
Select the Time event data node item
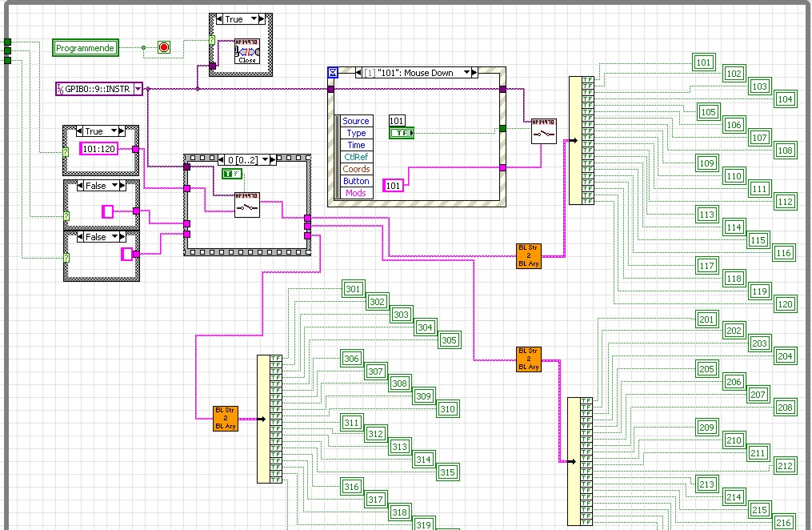point(356,145)
